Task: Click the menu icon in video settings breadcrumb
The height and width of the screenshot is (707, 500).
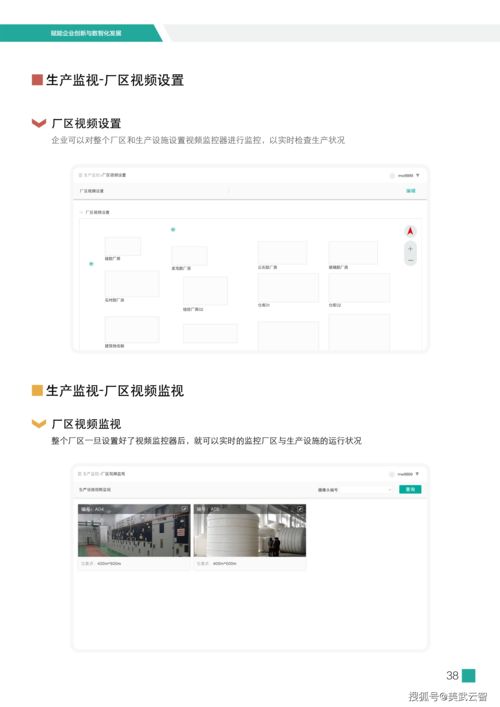Action: click(x=80, y=175)
